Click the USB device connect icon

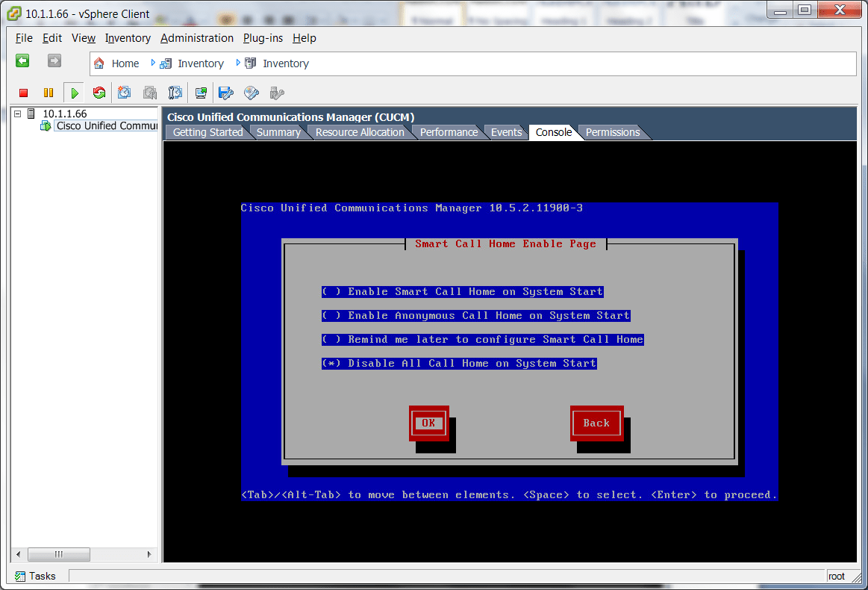[277, 93]
